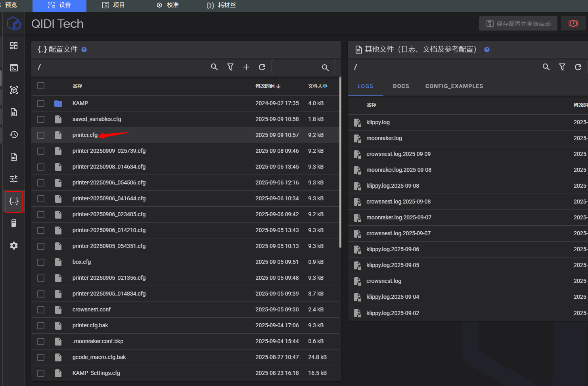Image resolution: width=588 pixels, height=386 pixels.
Task: Open filter icon in other files panel
Action: point(562,67)
